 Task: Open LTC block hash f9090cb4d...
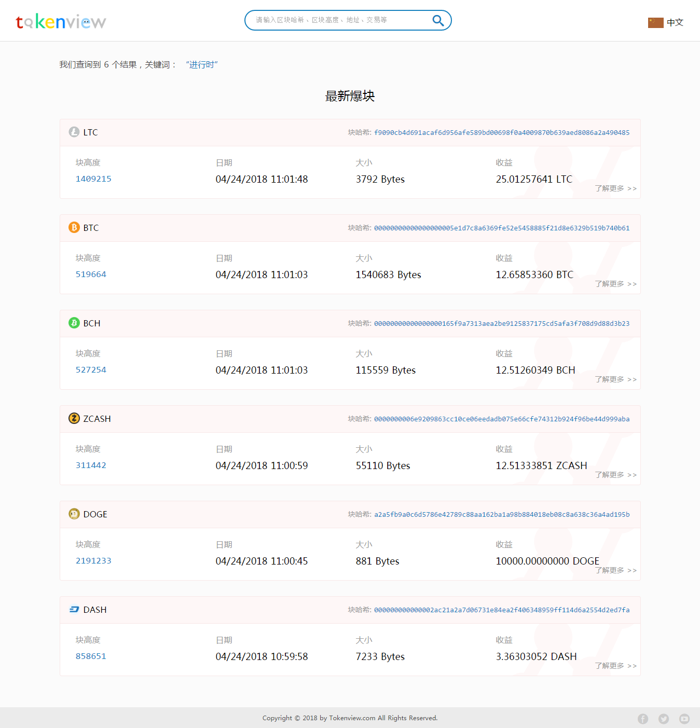click(502, 133)
